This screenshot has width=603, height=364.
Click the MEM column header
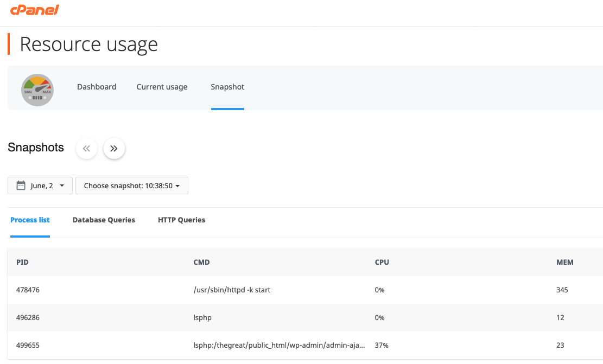[564, 262]
